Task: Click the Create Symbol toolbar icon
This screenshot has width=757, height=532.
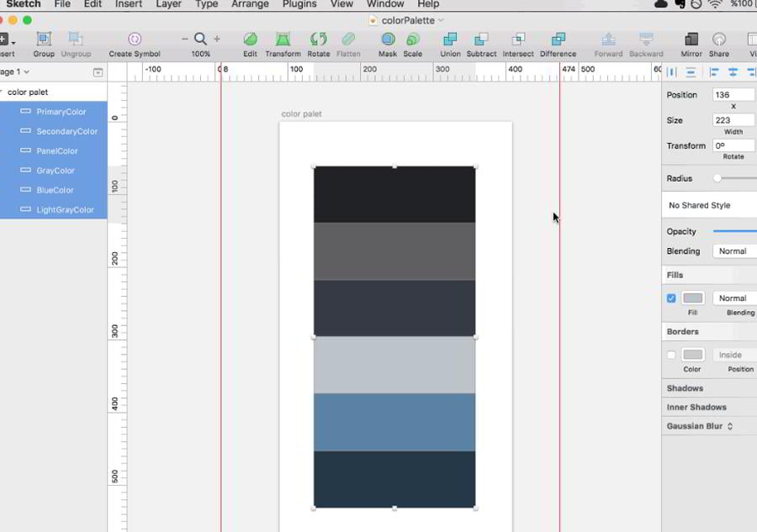Action: 135,40
